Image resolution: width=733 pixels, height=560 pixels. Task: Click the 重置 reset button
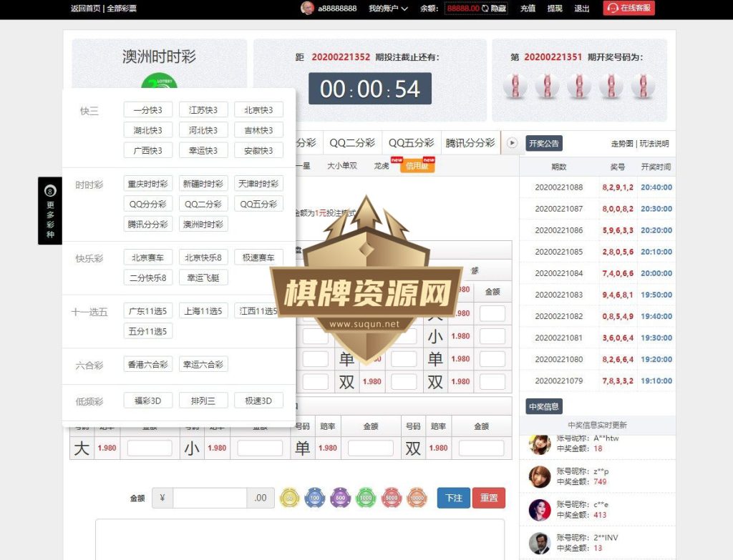490,498
